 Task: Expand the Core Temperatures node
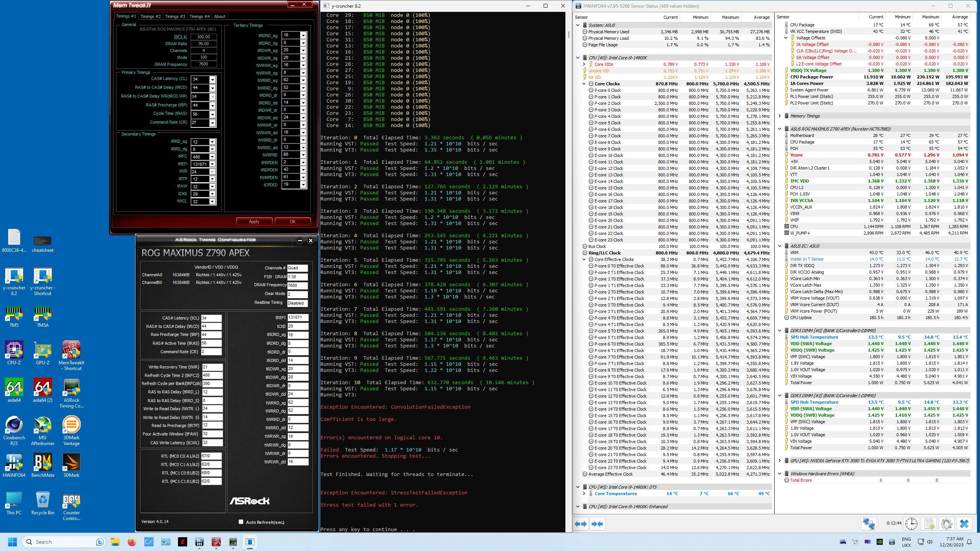tap(584, 494)
